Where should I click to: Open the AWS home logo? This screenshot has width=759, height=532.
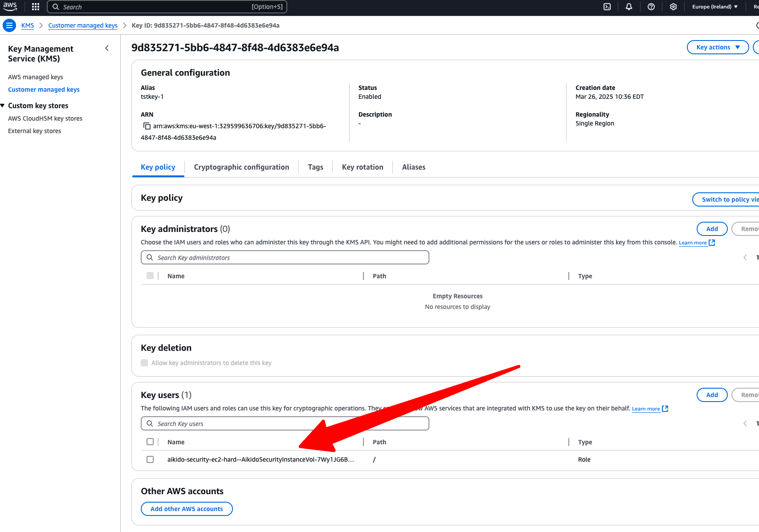[10, 7]
